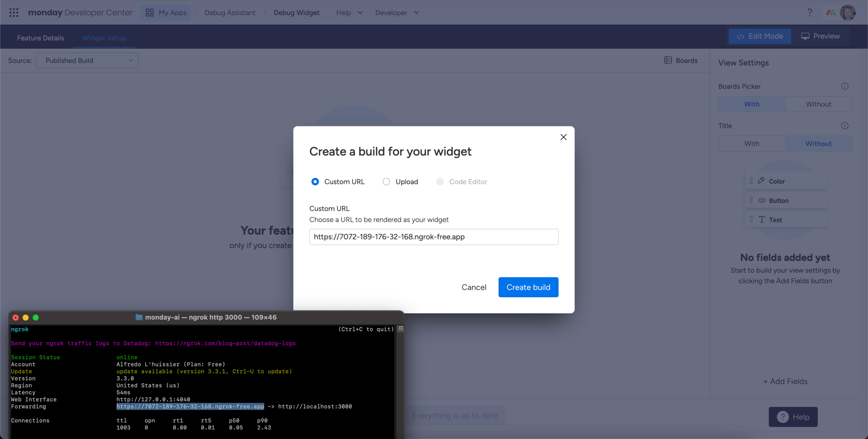The width and height of the screenshot is (868, 439).
Task: Click the Boards picker info icon
Action: (x=844, y=86)
